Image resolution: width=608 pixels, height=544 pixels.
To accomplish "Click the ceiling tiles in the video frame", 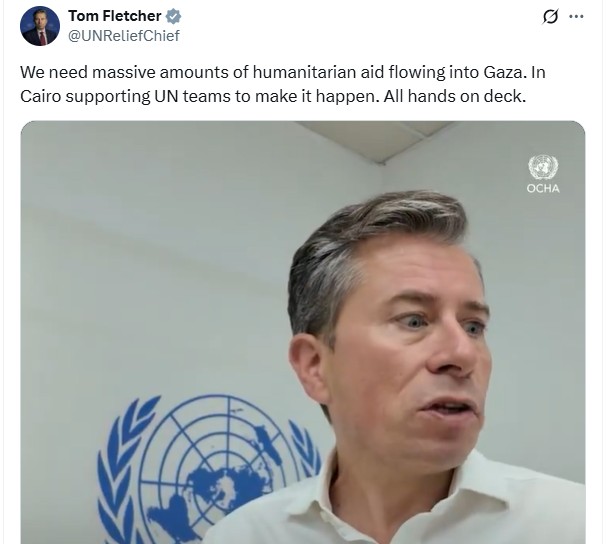I will tap(374, 140).
